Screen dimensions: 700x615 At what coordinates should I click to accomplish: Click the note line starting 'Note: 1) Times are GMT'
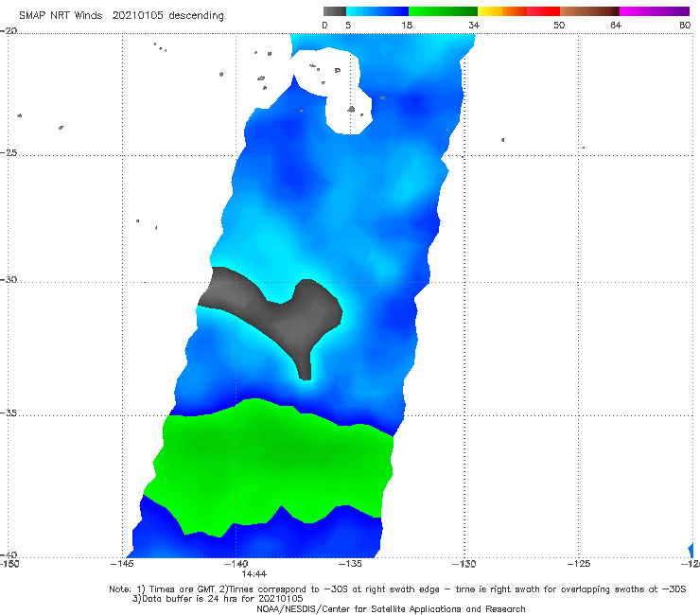click(397, 589)
